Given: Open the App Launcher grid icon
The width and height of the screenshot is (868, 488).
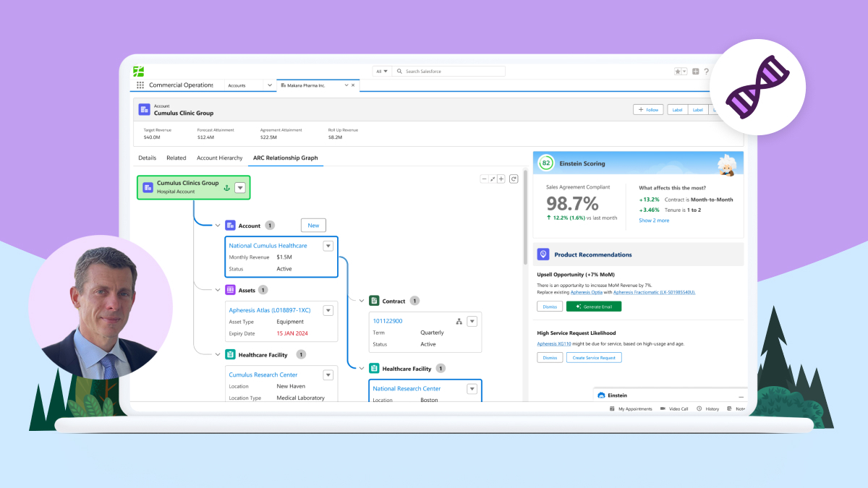Looking at the screenshot, I should 140,85.
